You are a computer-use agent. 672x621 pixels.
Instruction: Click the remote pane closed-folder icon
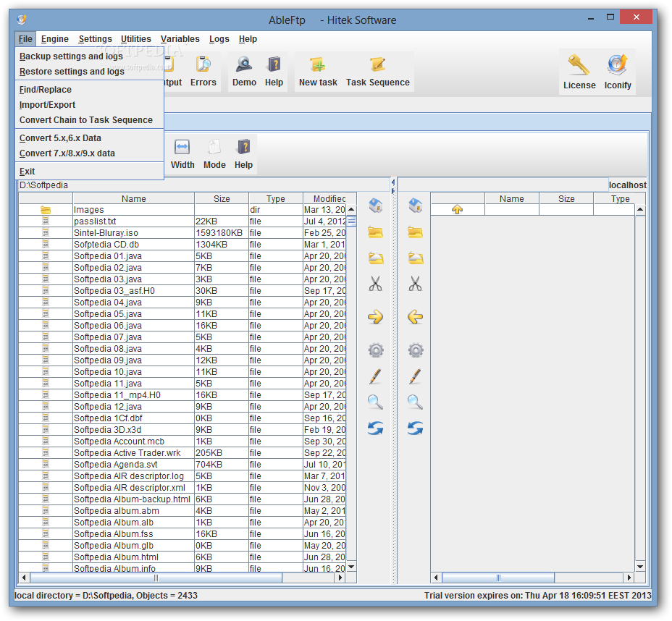click(x=415, y=232)
